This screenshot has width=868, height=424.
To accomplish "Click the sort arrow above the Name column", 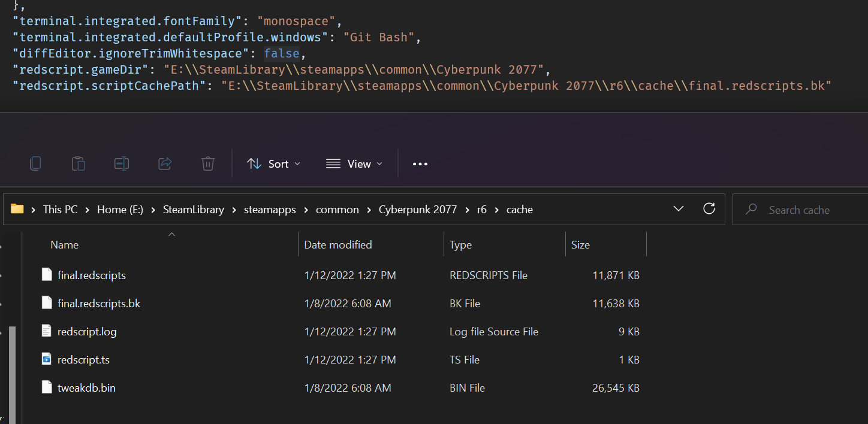I will [x=171, y=234].
